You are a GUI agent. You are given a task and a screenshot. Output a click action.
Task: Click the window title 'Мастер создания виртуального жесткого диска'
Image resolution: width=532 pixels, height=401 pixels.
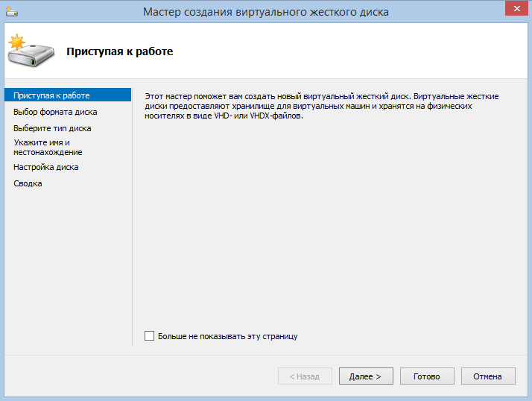266,11
